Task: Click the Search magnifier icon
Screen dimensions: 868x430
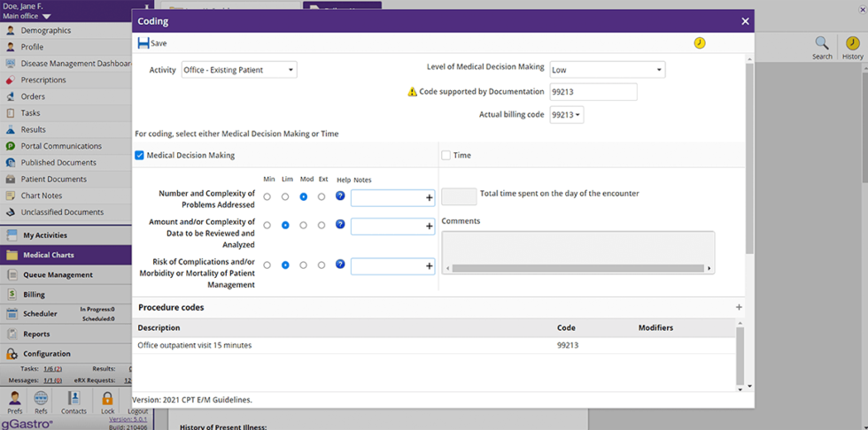Action: pyautogui.click(x=822, y=43)
